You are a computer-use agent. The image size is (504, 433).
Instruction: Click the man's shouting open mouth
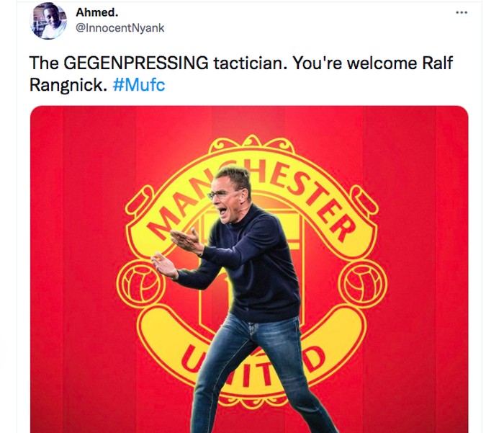pos(222,209)
